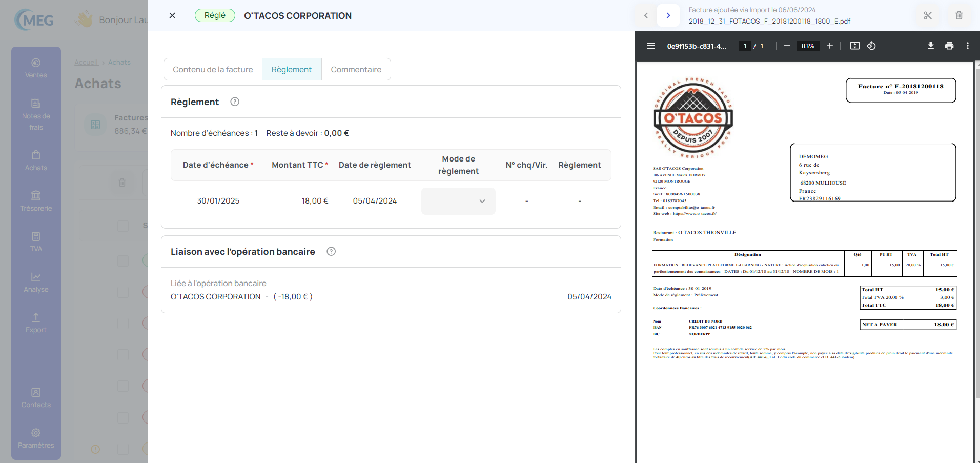Click the due date 30/01/2025
Image resolution: width=980 pixels, height=463 pixels.
click(218, 201)
